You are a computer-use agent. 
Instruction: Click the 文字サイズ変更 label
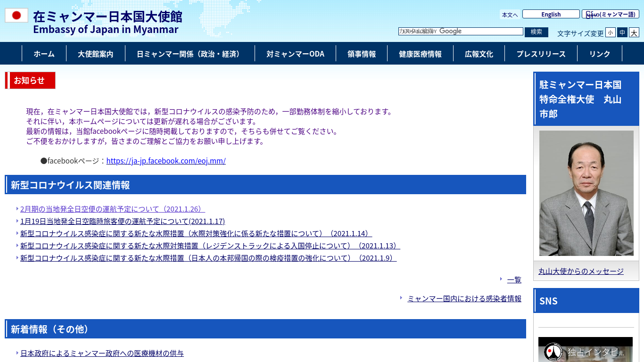580,33
